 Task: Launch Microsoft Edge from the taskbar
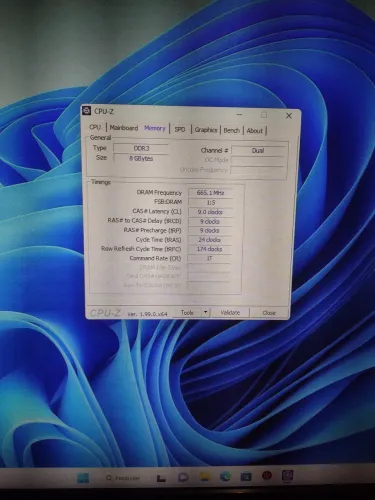pos(225,477)
